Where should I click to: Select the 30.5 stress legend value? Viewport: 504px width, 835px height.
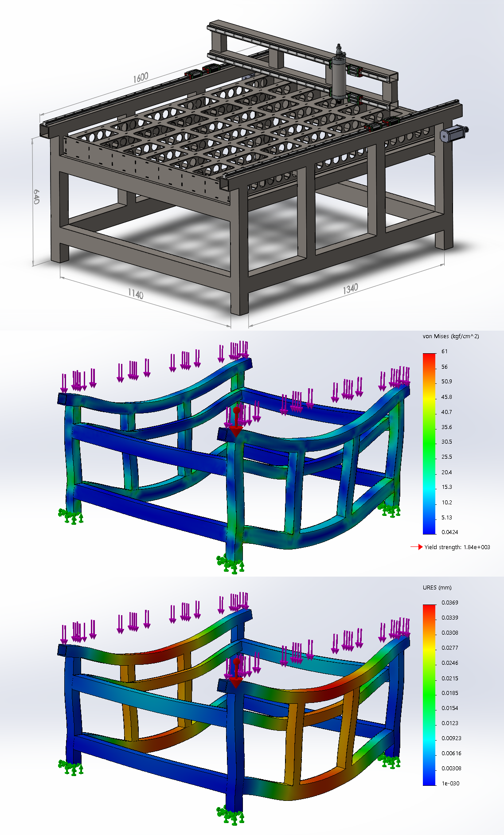447,442
